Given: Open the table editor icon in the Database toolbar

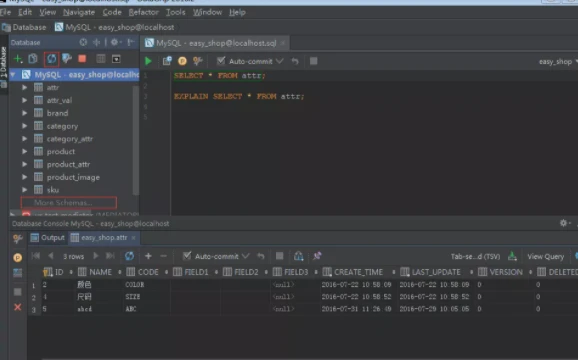Looking at the screenshot, I should (x=101, y=59).
